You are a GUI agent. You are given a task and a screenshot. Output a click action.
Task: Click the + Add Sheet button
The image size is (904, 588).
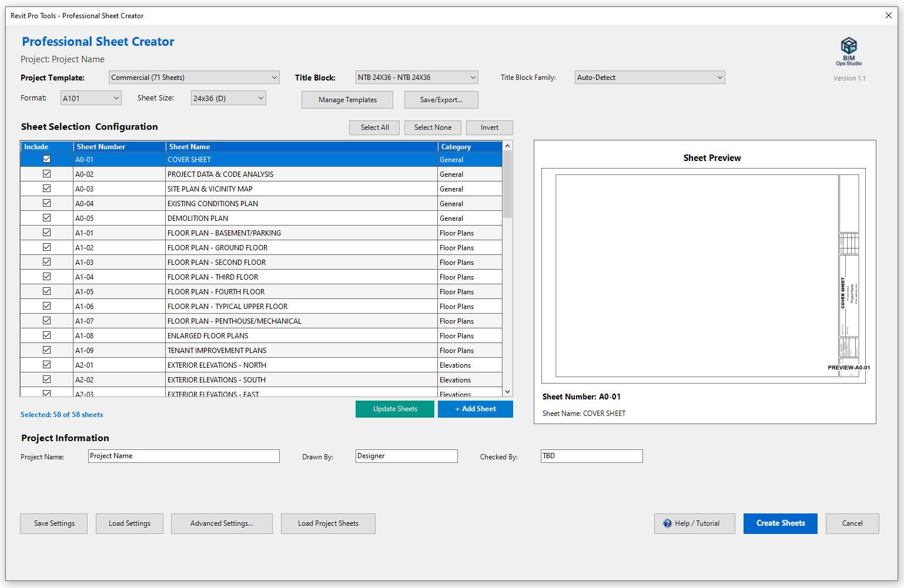(x=475, y=409)
